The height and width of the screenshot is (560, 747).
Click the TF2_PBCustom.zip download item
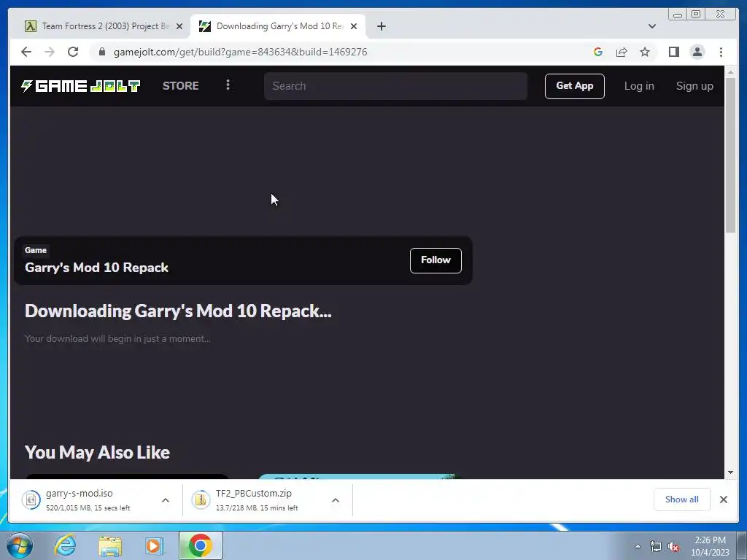pos(258,499)
